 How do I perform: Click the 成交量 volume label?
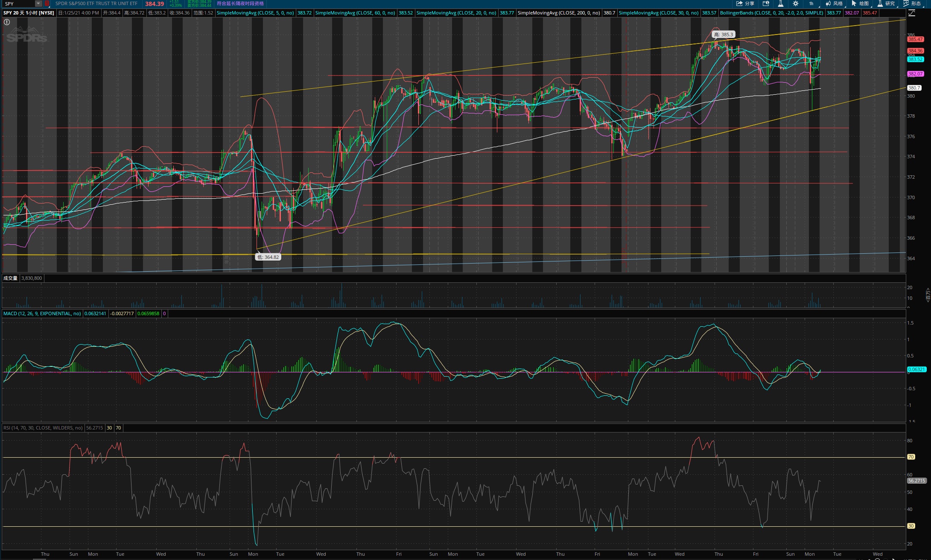pos(10,278)
